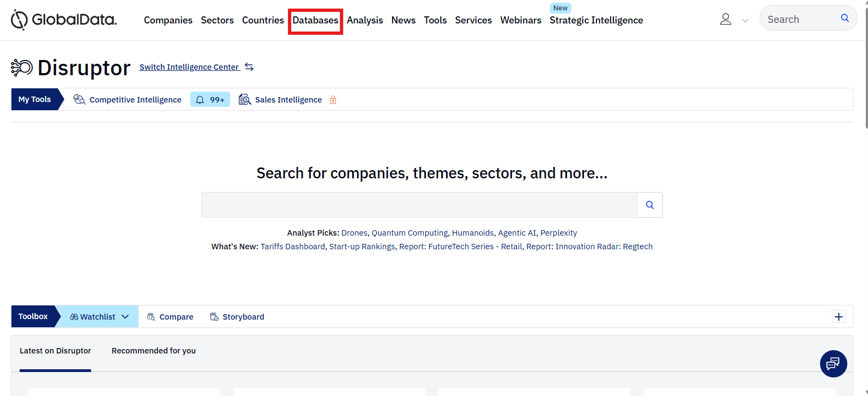Viewport: 868px width, 396px height.
Task: Click the switch arrows icon beside Intelligence Center
Action: (x=249, y=67)
